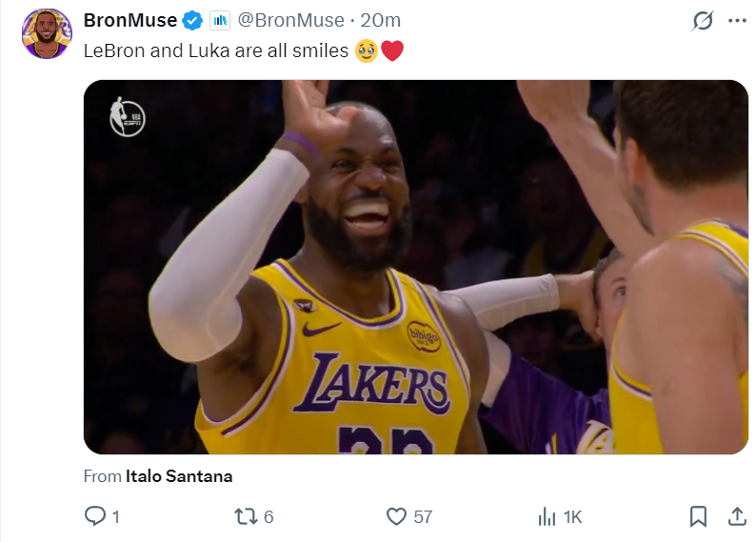The width and height of the screenshot is (756, 542).
Task: Open the Share post arrow icon
Action: [x=736, y=516]
